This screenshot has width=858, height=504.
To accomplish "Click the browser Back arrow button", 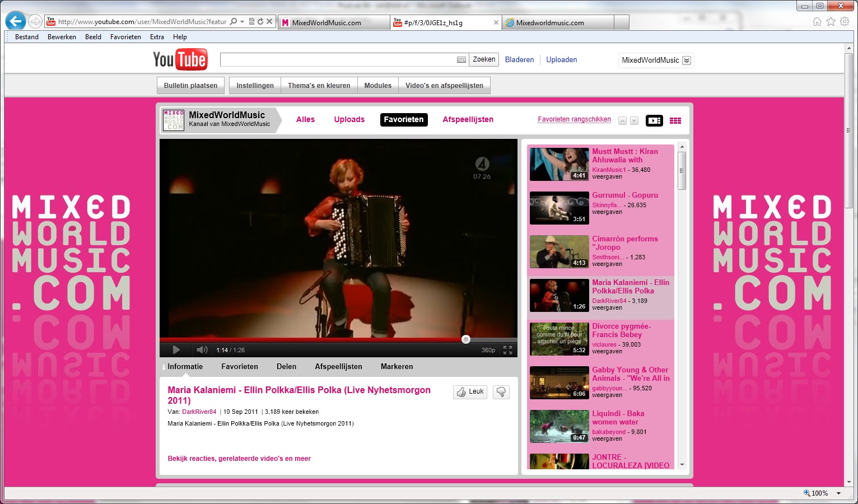I will (16, 21).
